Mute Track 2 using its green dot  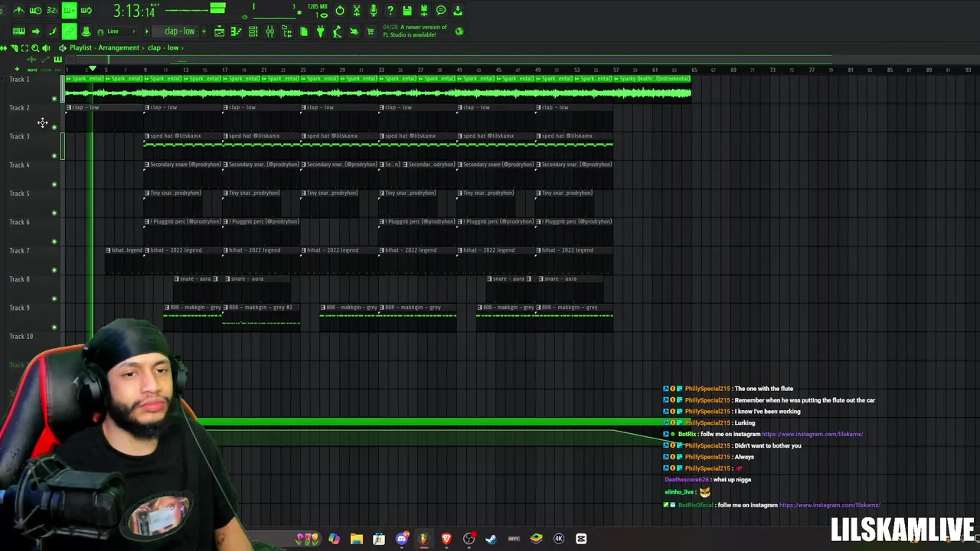tap(54, 127)
